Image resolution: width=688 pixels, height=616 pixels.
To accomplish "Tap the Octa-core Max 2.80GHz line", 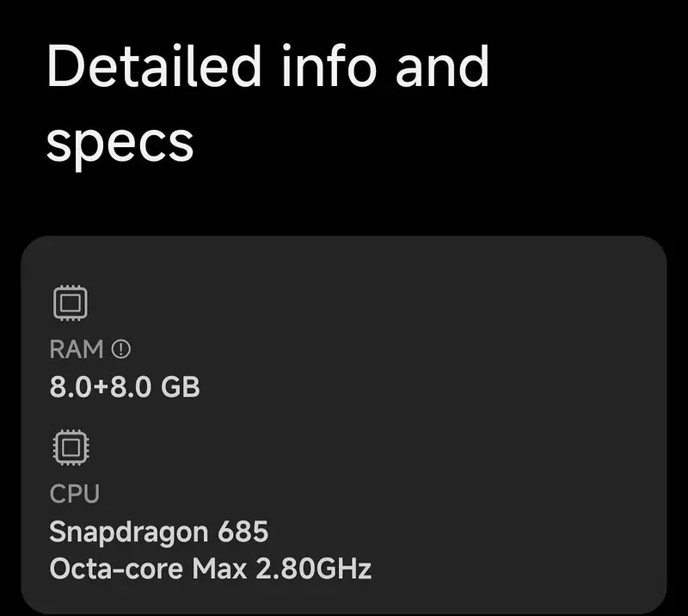I will 211,569.
